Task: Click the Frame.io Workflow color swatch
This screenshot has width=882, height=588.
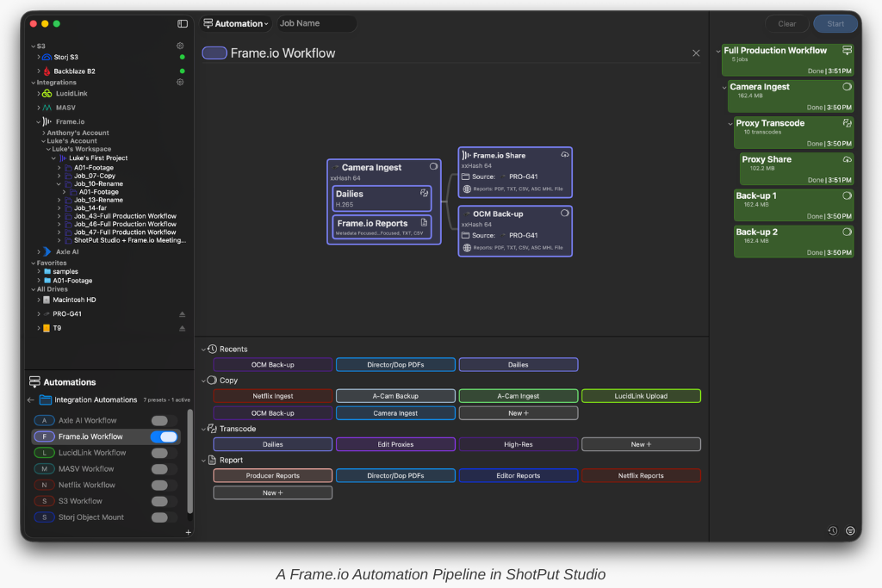Action: (x=214, y=53)
